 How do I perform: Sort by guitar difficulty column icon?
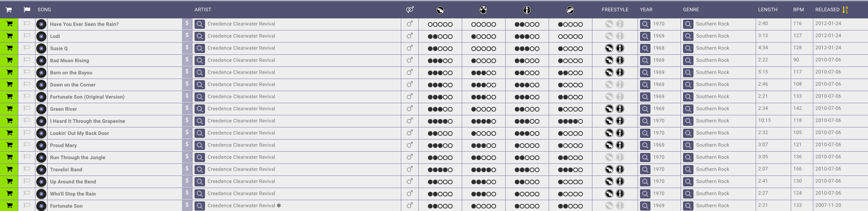[x=440, y=10]
